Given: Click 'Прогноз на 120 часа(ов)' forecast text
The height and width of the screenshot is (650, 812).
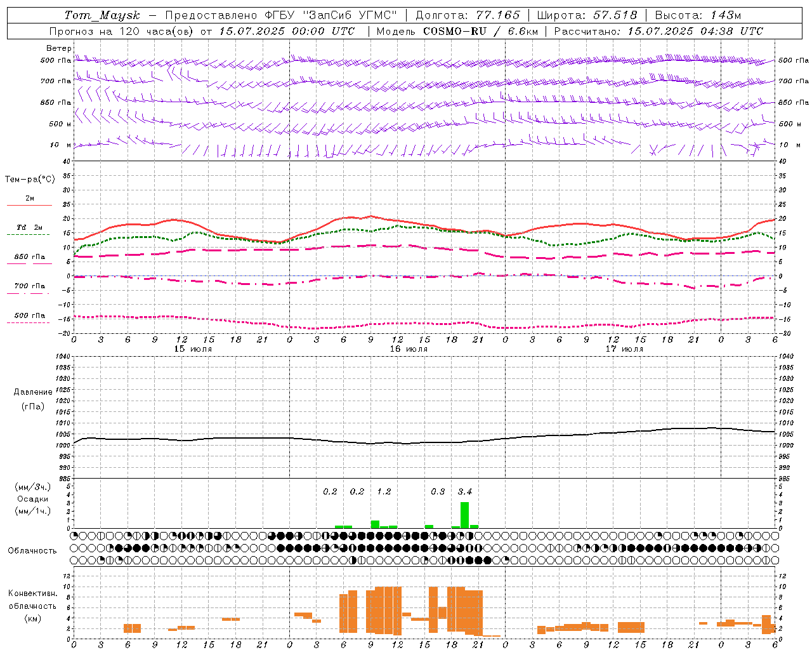Looking at the screenshot, I should [x=122, y=31].
